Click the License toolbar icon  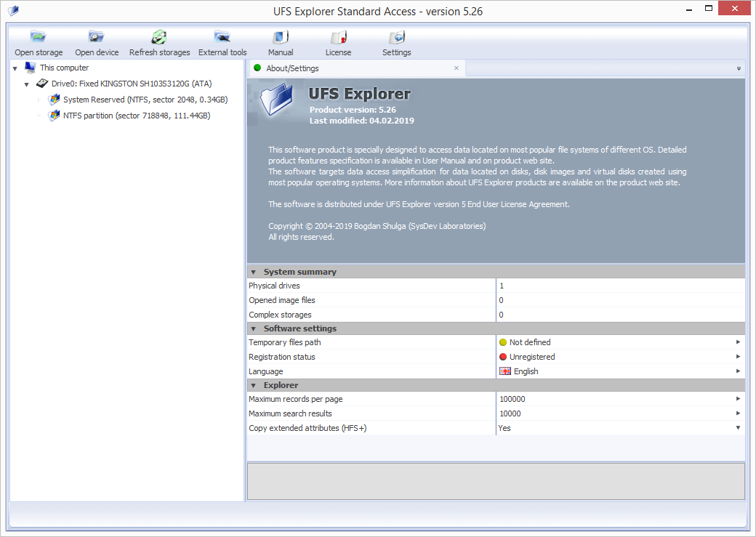coord(338,38)
